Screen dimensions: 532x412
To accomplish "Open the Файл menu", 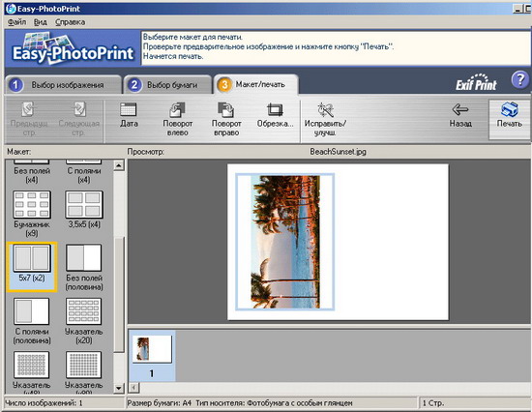I will (x=16, y=22).
